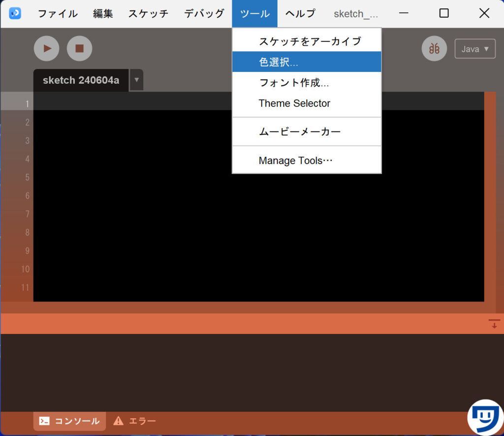Run the sketch with play button

pos(47,49)
